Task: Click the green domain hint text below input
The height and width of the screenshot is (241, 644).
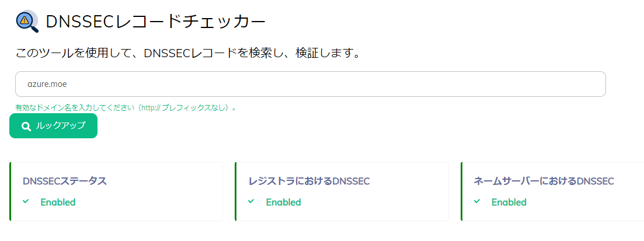Action: click(x=126, y=108)
